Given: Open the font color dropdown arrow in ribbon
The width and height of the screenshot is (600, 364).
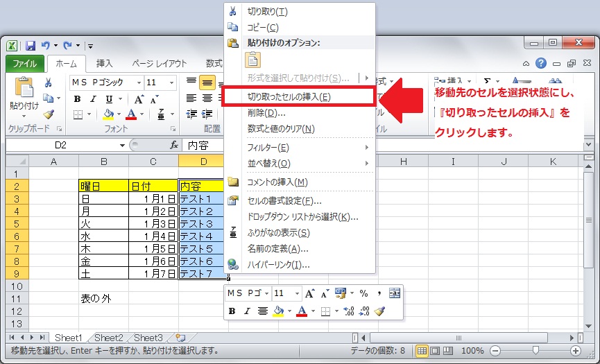Looking at the screenshot, I should coord(142,114).
